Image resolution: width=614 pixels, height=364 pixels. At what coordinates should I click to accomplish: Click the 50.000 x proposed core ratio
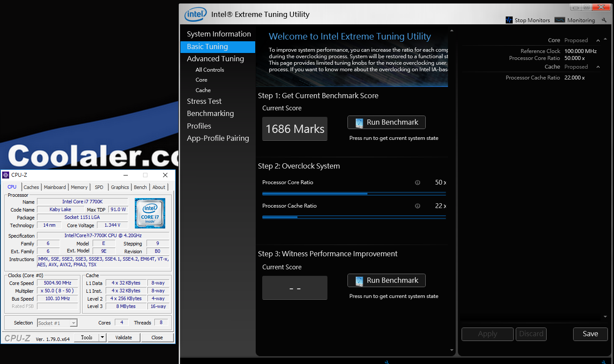pyautogui.click(x=574, y=58)
